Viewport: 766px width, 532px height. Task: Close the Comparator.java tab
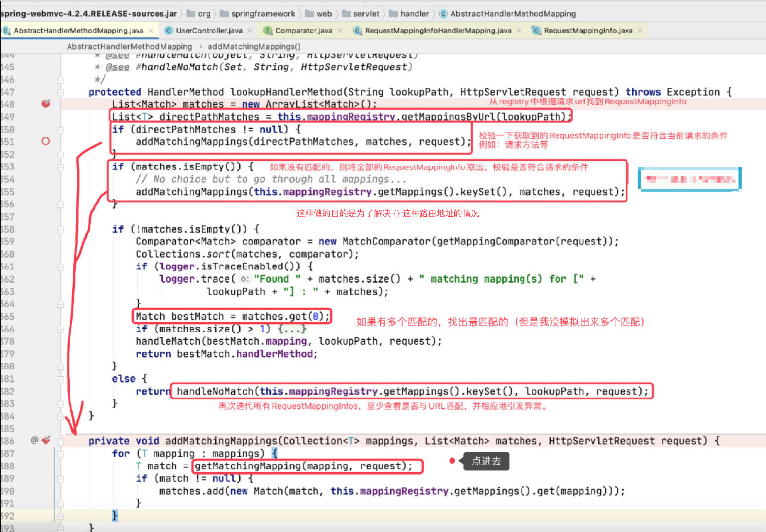340,31
